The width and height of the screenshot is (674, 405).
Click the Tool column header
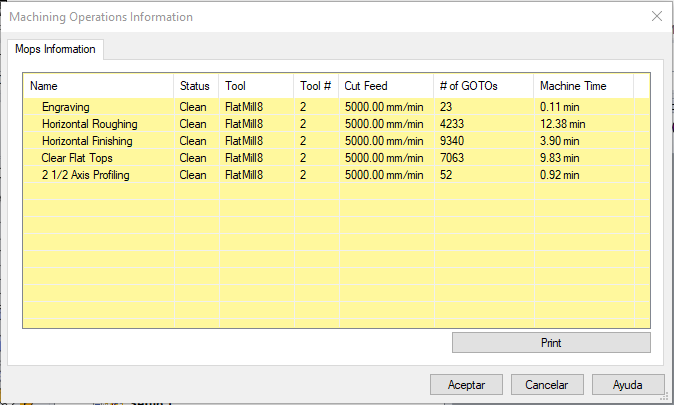[256, 86]
